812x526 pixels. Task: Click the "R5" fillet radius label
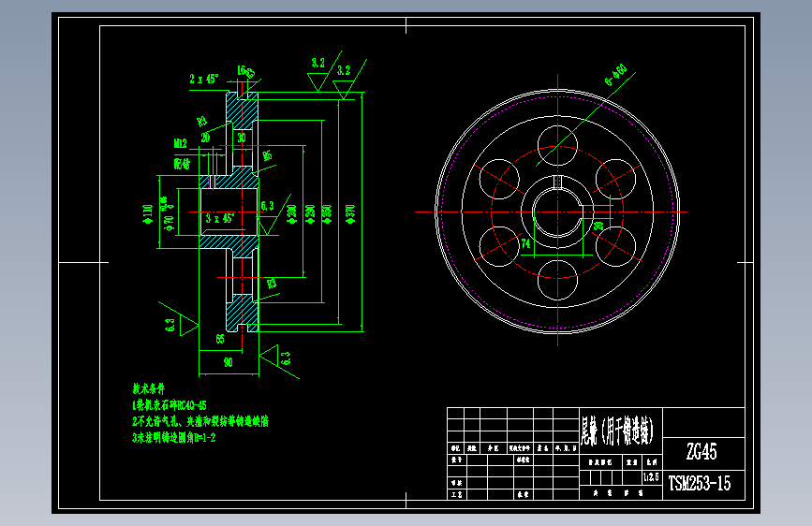coord(267,155)
